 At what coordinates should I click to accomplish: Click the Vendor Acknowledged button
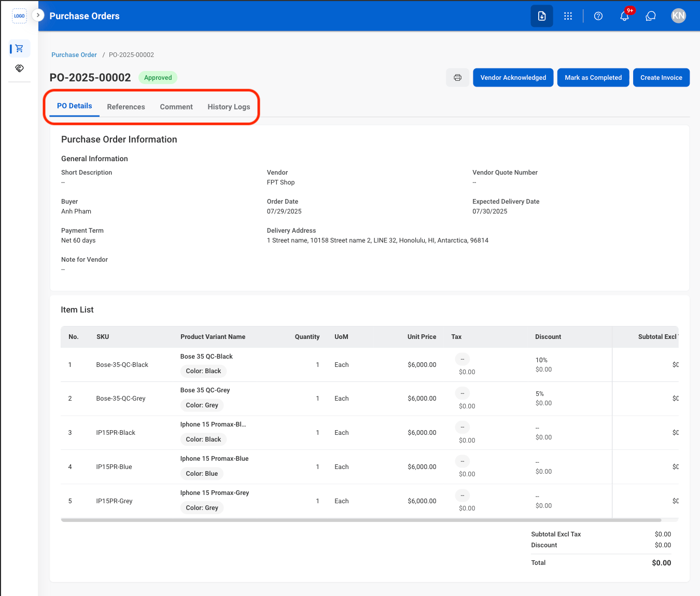click(513, 78)
